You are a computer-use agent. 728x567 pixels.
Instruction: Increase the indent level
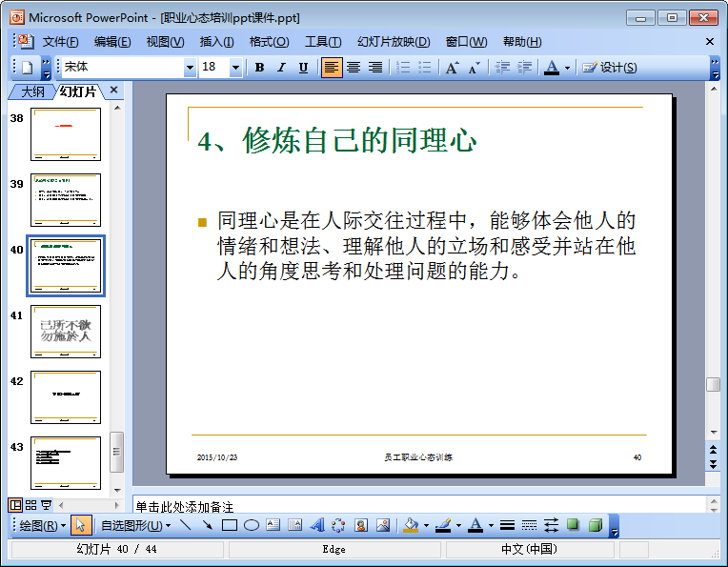click(x=524, y=68)
